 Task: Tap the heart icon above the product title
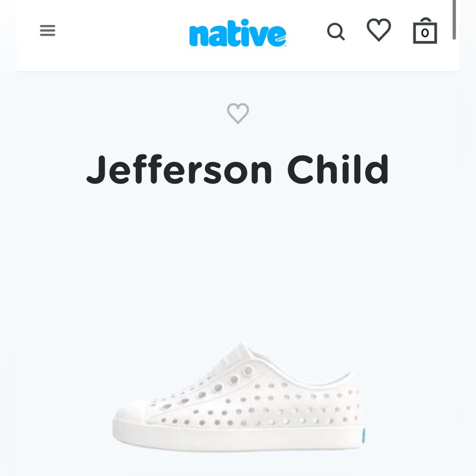(238, 113)
